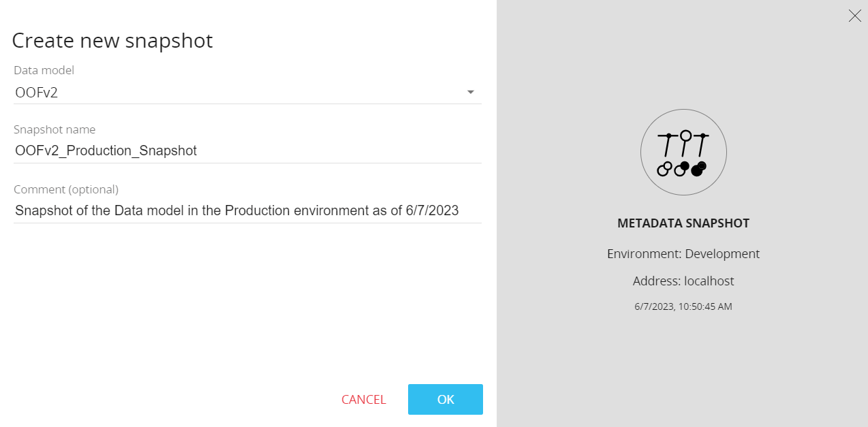Open the OOFv2 data model combo box
The width and height of the screenshot is (868, 427).
point(238,93)
